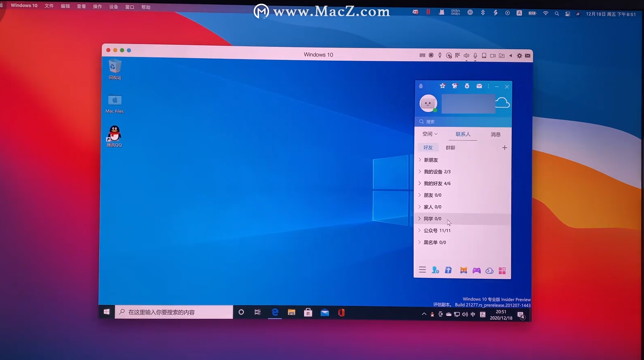644x360 pixels.
Task: Click the Windows Start button
Action: [107, 312]
